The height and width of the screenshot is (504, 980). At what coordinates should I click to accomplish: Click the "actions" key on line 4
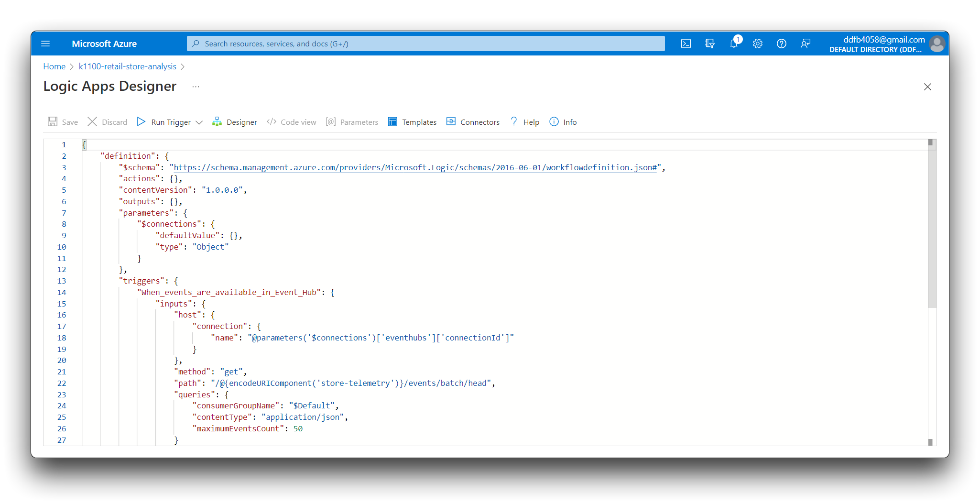coord(139,178)
